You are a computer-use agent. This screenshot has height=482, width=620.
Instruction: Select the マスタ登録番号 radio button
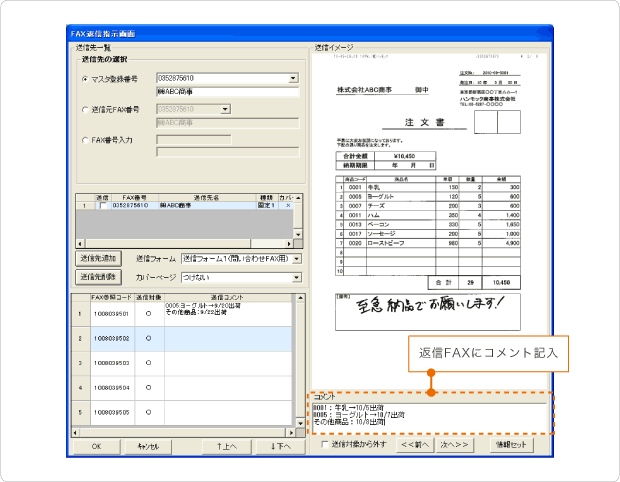coord(85,79)
